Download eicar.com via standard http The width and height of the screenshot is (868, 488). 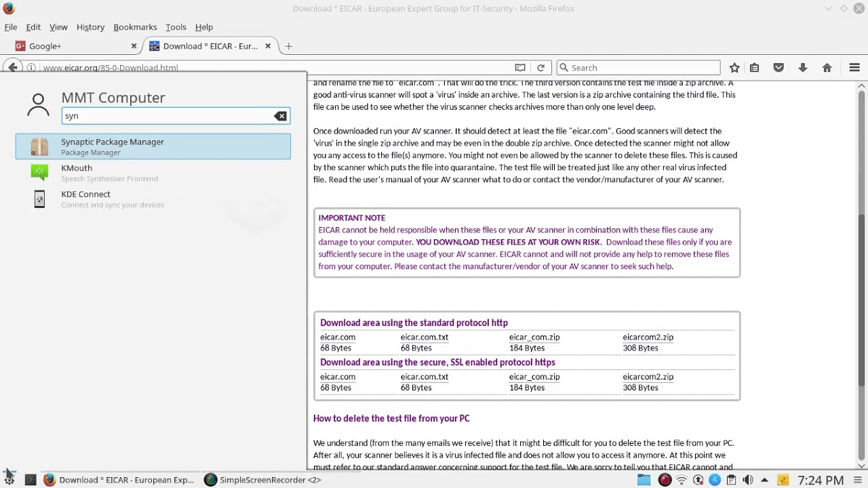coord(338,337)
